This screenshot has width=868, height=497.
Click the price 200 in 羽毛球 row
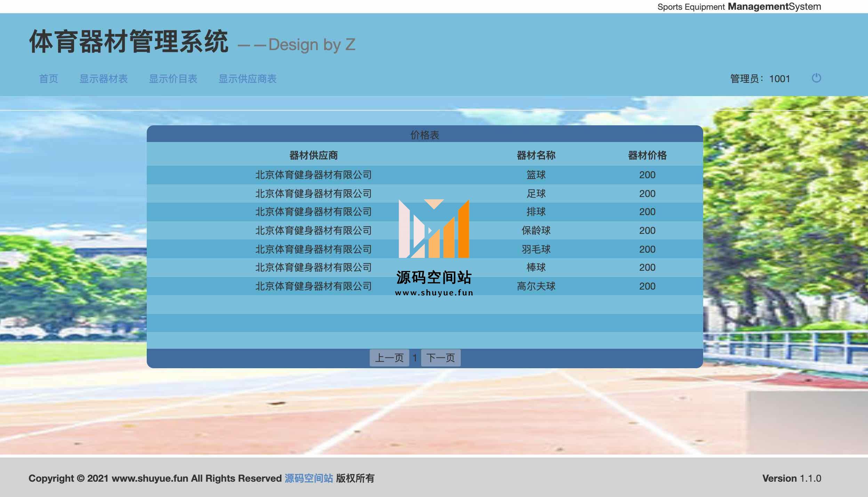[647, 249]
